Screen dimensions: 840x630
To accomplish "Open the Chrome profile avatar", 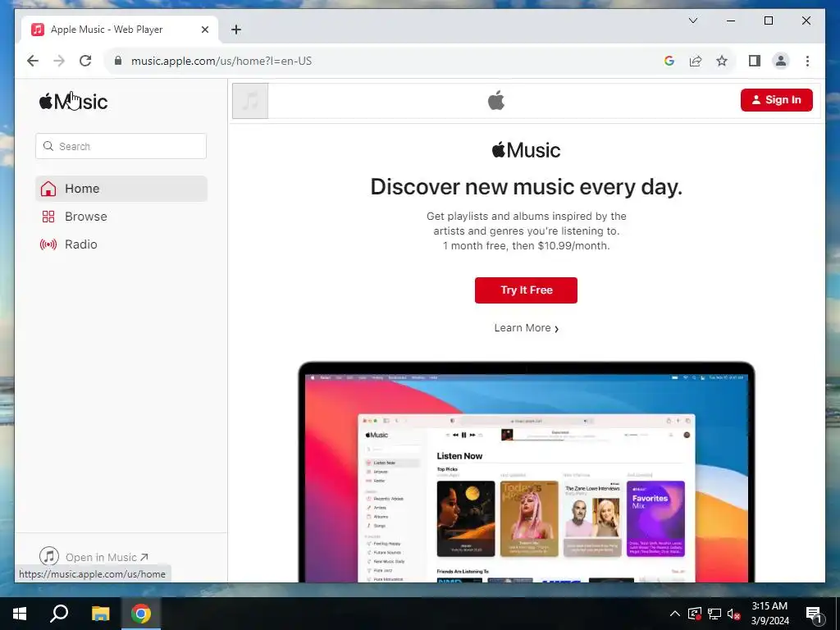I will click(781, 61).
